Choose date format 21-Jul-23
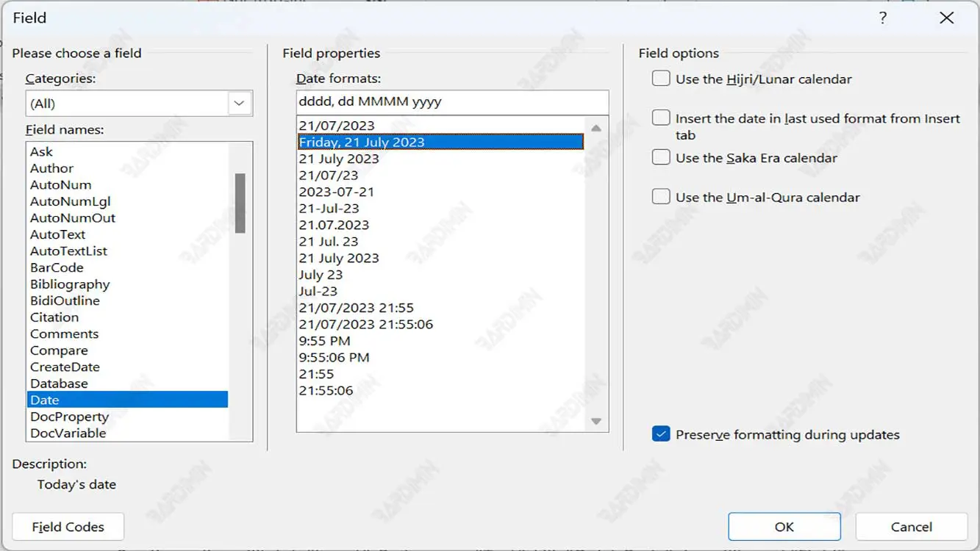Screen dimensions: 980x551 [x=329, y=209]
